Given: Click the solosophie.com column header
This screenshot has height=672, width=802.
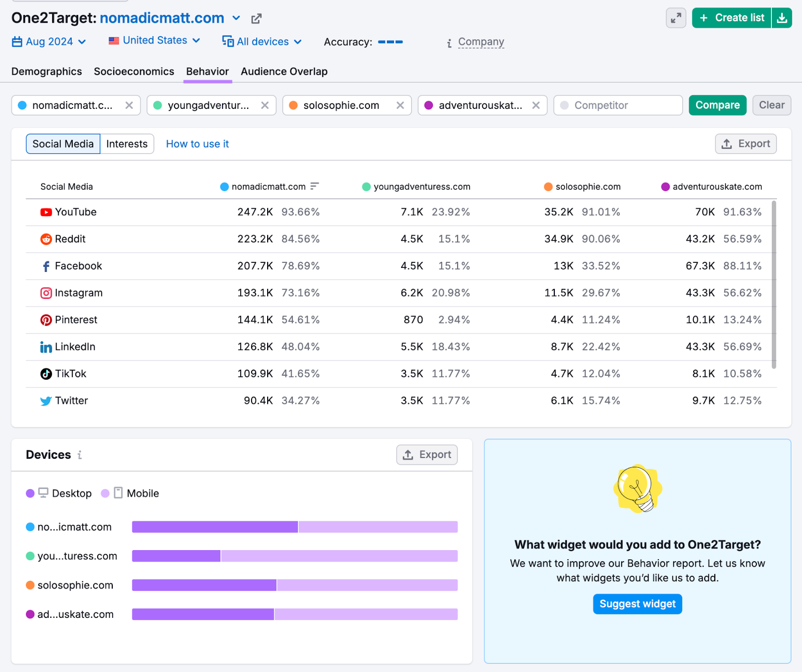Looking at the screenshot, I should click(582, 187).
